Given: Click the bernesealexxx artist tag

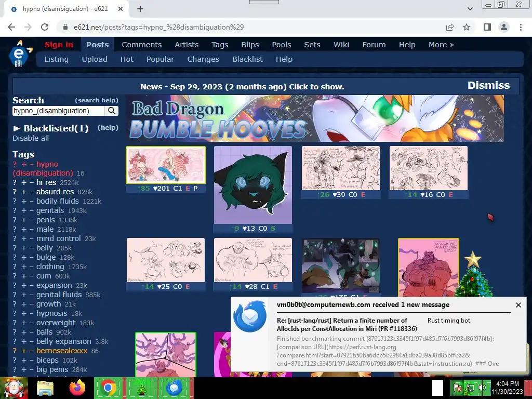Looking at the screenshot, I should pyautogui.click(x=62, y=351).
